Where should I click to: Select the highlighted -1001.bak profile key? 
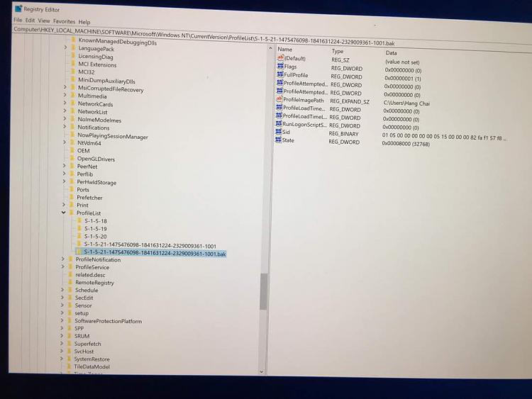pos(155,253)
